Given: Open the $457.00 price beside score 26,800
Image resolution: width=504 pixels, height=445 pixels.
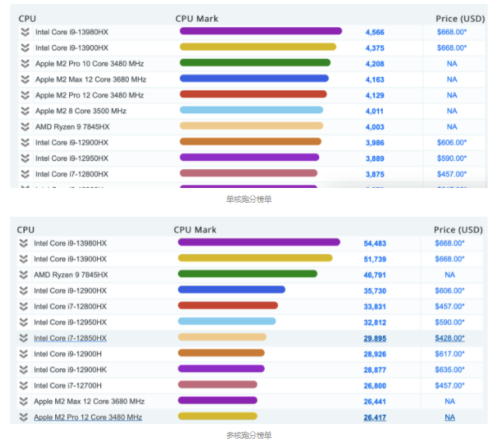Looking at the screenshot, I should [450, 385].
